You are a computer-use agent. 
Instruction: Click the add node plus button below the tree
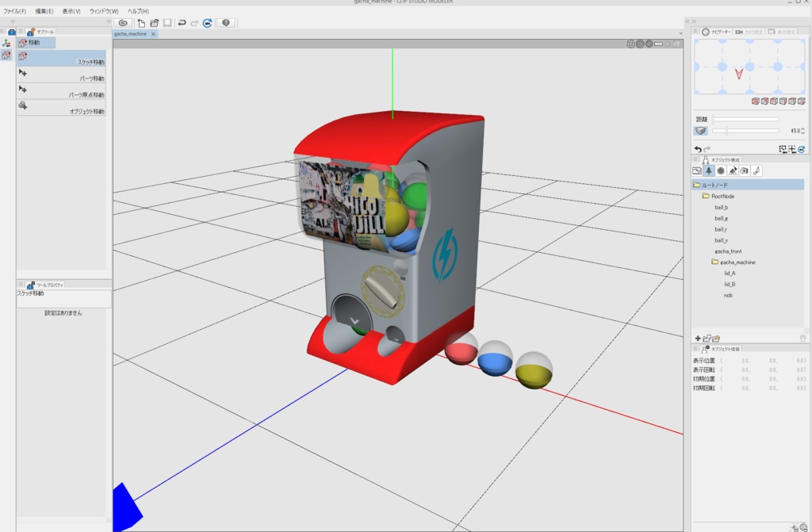(699, 339)
